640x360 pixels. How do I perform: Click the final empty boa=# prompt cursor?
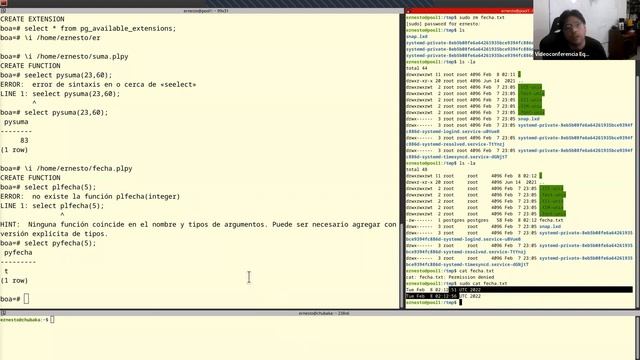pyautogui.click(x=27, y=299)
